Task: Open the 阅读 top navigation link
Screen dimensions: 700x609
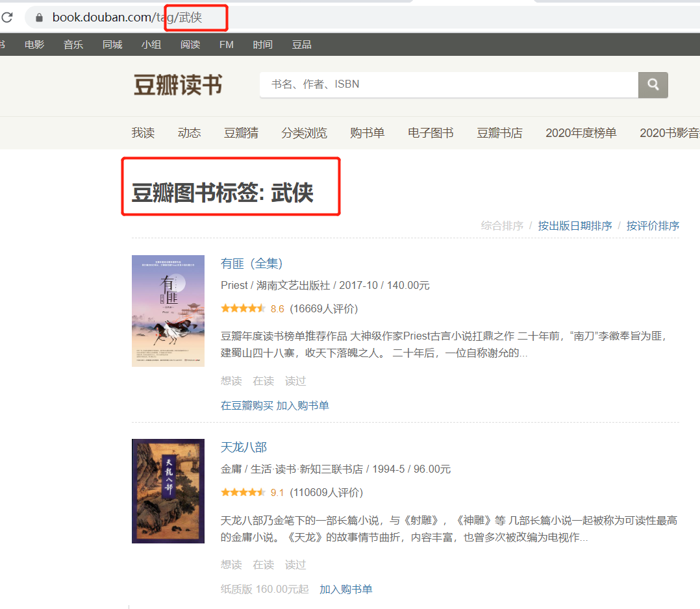Action: pyautogui.click(x=190, y=45)
